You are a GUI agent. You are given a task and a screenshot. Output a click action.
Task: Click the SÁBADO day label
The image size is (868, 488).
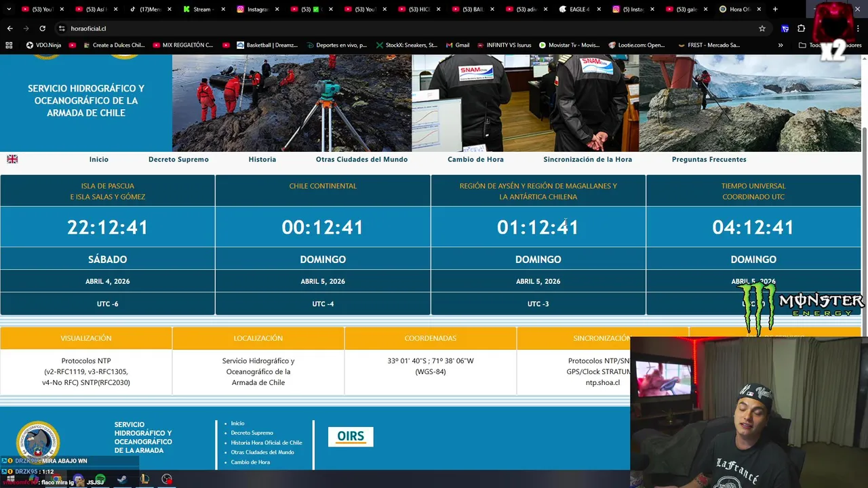(x=107, y=260)
